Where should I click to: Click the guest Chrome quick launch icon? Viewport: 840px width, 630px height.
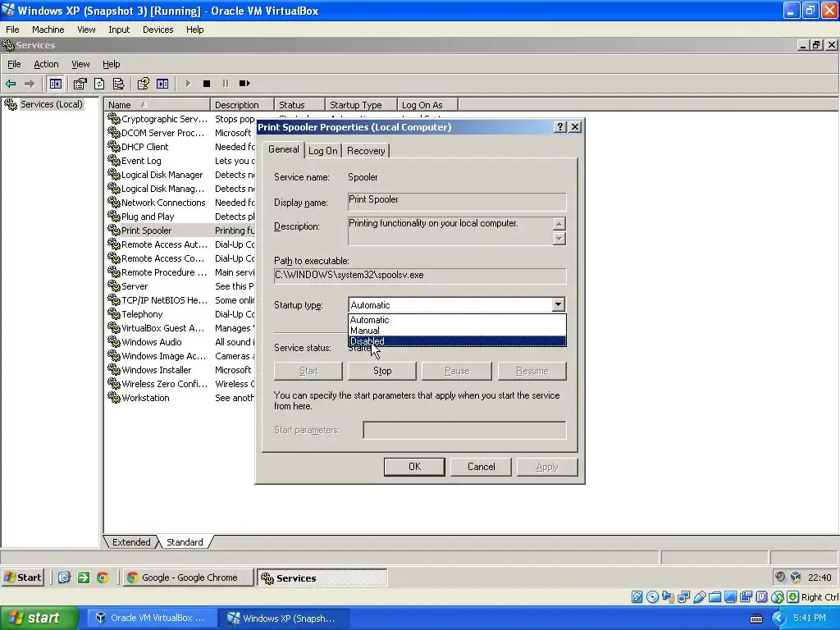103,577
